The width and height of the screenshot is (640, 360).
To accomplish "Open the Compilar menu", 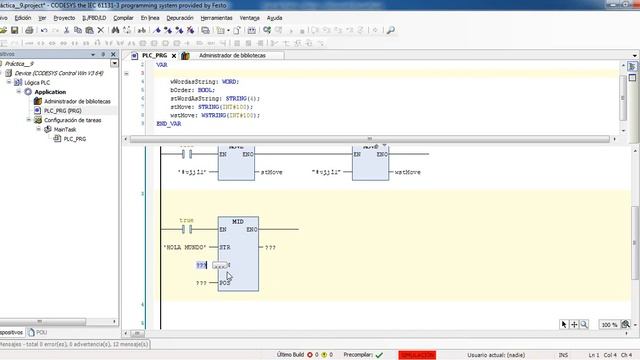I will pyautogui.click(x=123, y=18).
